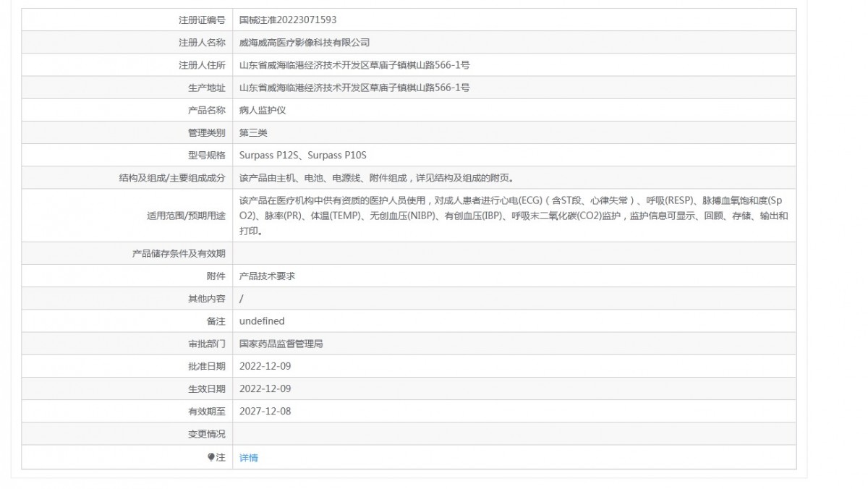This screenshot has width=868, height=489.
Task: Click the 注册人名称 label cell
Action: coord(127,43)
